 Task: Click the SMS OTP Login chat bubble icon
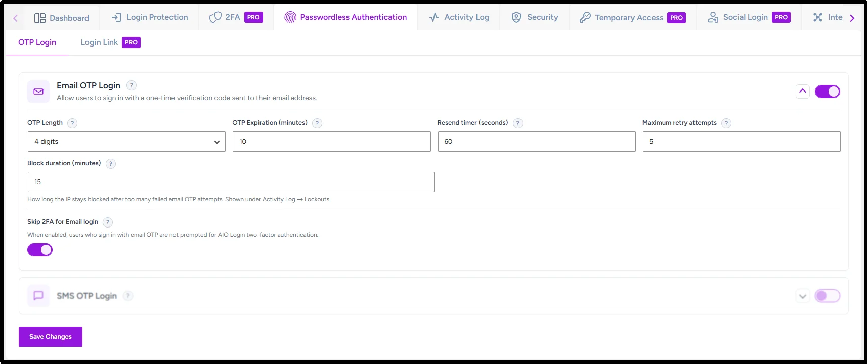point(38,296)
